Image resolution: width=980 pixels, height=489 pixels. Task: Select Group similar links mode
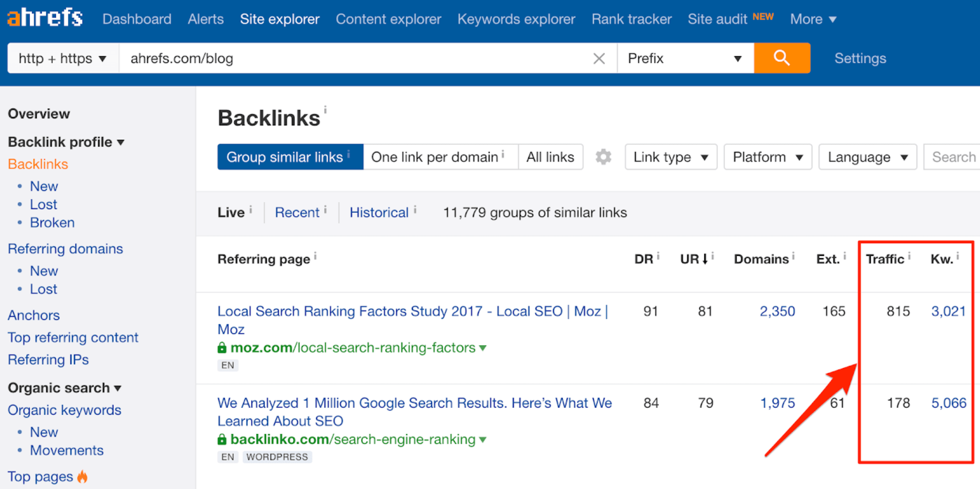(x=290, y=157)
